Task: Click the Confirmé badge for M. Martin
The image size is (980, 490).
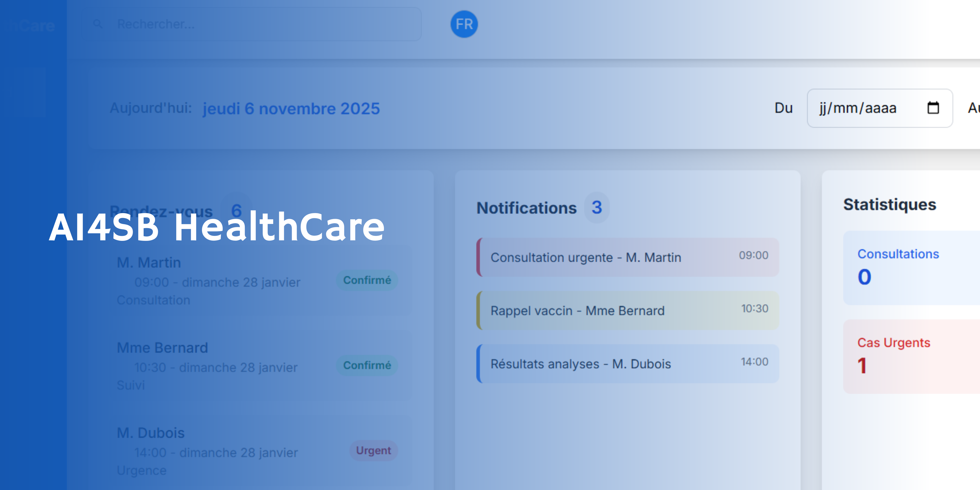Action: tap(367, 280)
